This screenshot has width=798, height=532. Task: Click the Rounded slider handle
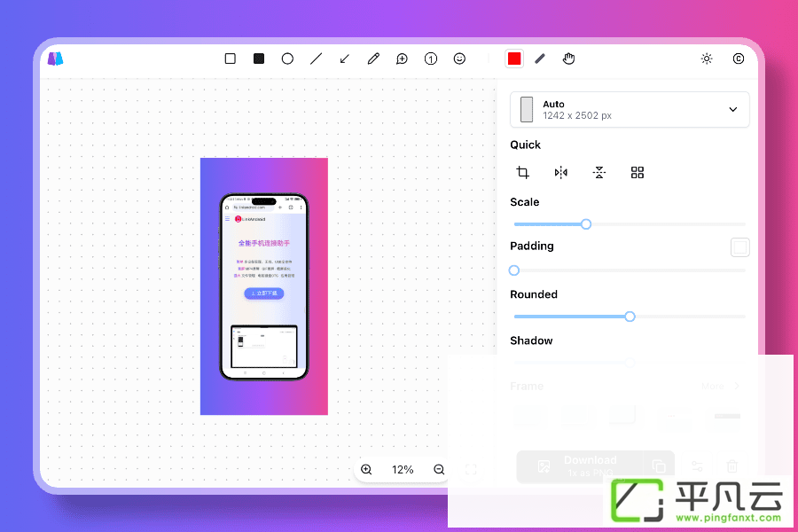630,317
